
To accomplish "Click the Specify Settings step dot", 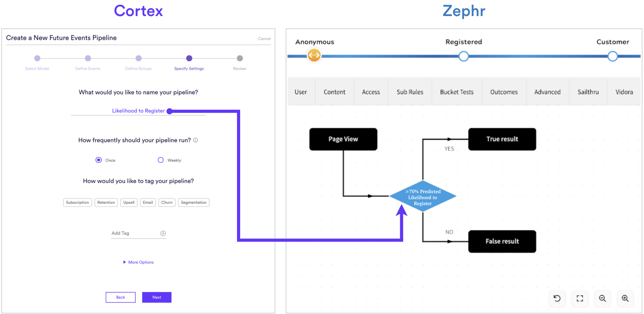I will point(189,58).
